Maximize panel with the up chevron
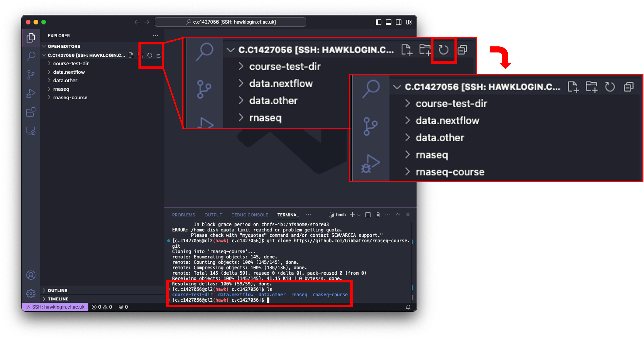 tap(398, 215)
